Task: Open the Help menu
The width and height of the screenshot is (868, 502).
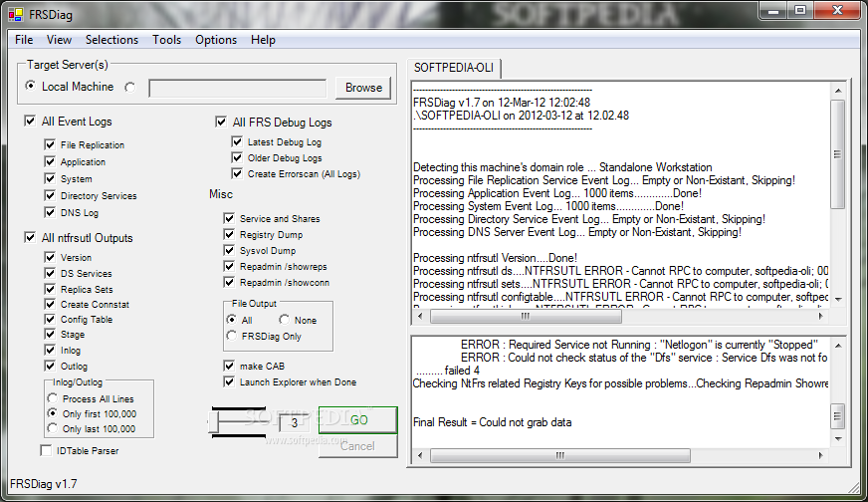Action: [263, 40]
